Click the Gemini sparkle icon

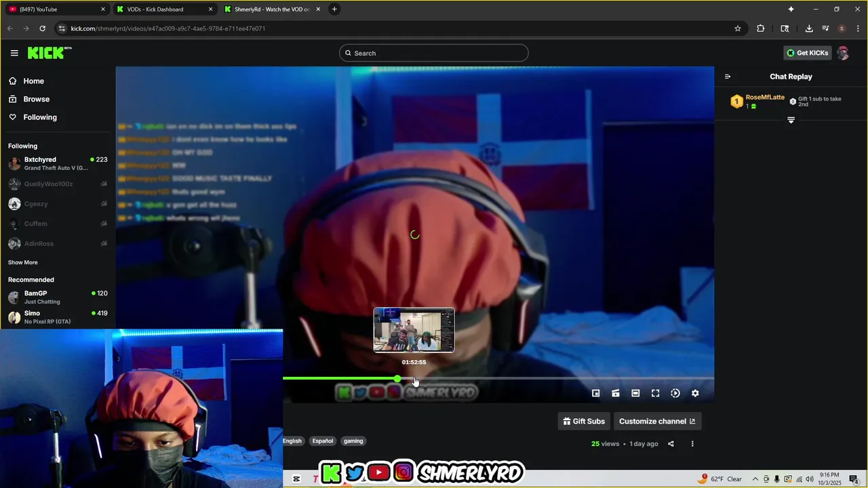(x=791, y=9)
